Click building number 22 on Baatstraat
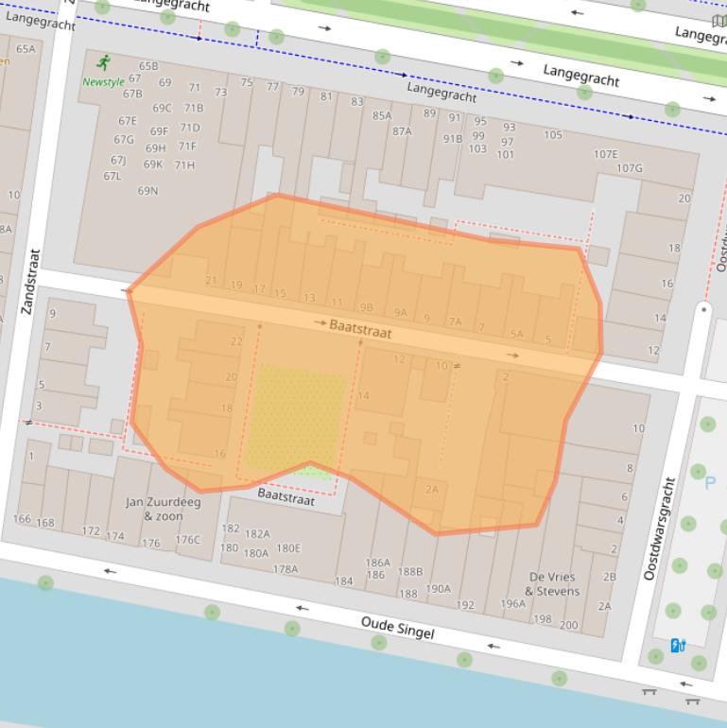This screenshot has width=727, height=728. coord(236,341)
